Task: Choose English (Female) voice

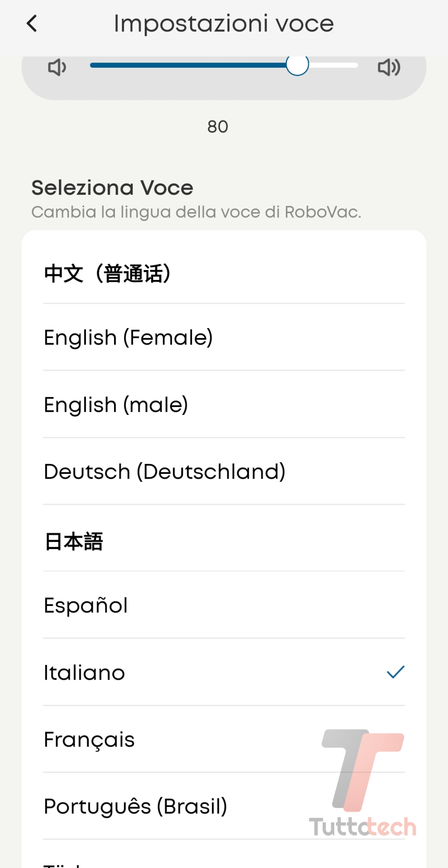Action: click(x=128, y=338)
